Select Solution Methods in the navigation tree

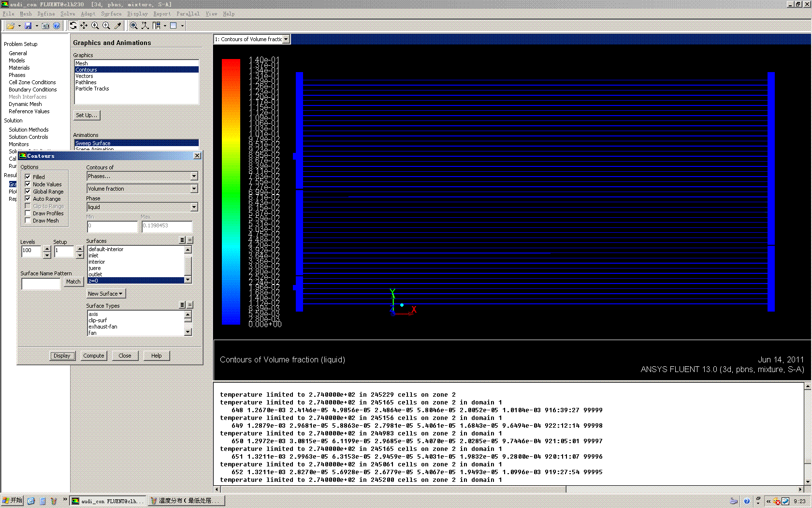tap(29, 130)
